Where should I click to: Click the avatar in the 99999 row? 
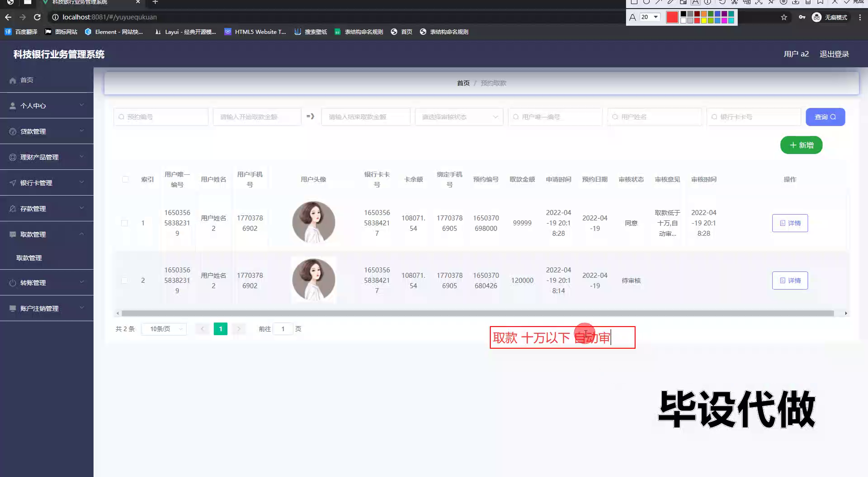(314, 223)
